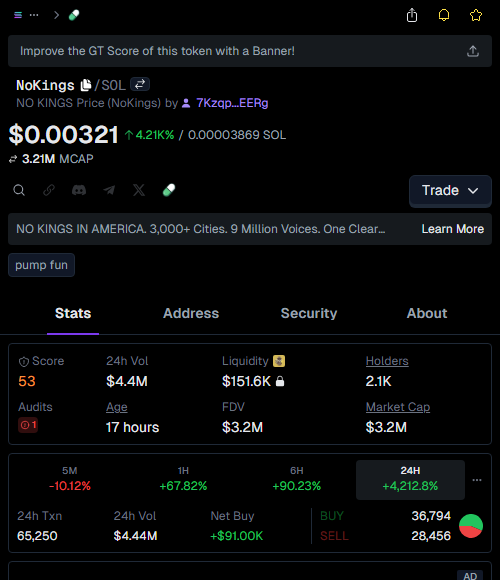Image resolution: width=500 pixels, height=580 pixels.
Task: Click the pump fun tag
Action: [x=41, y=265]
